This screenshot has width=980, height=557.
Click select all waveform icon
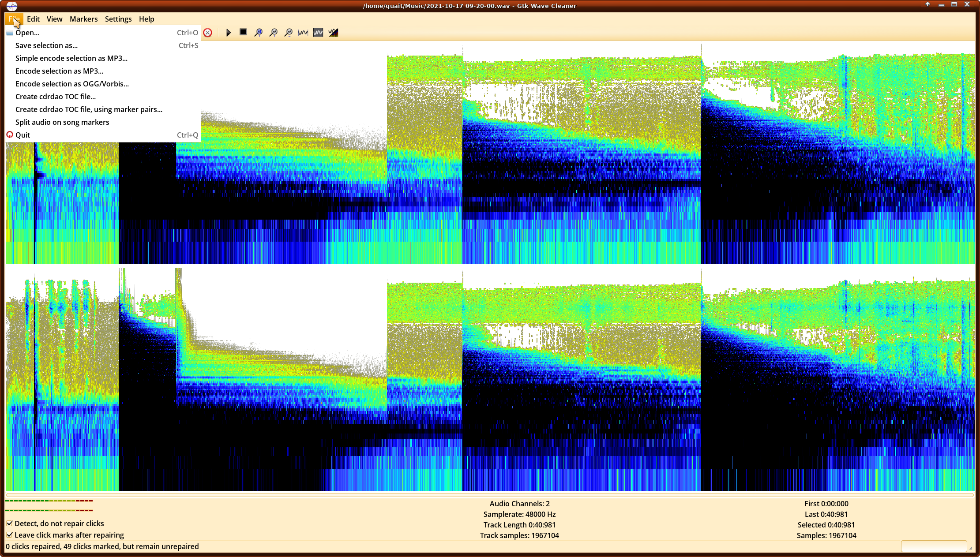pos(303,32)
